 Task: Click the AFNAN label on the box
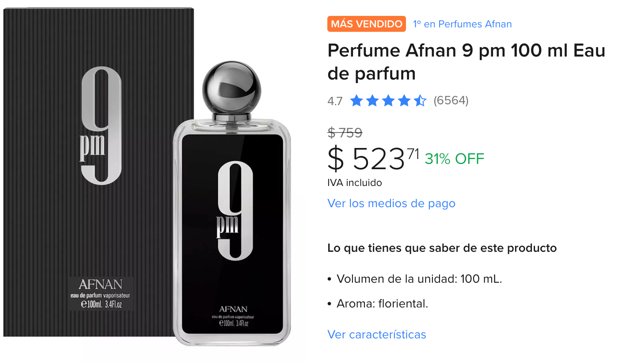tap(100, 284)
